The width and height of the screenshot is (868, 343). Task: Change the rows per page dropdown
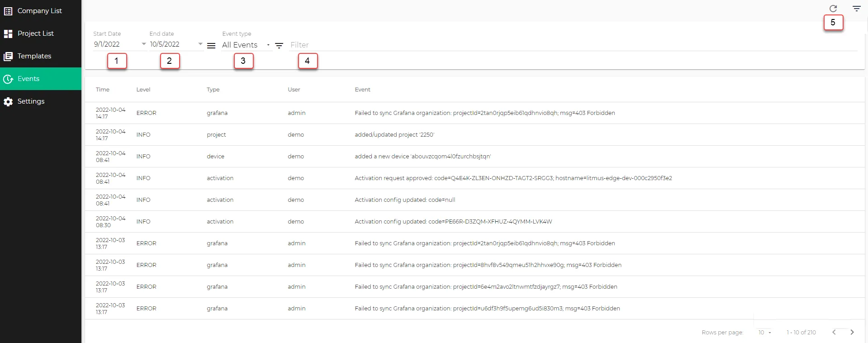pyautogui.click(x=765, y=333)
